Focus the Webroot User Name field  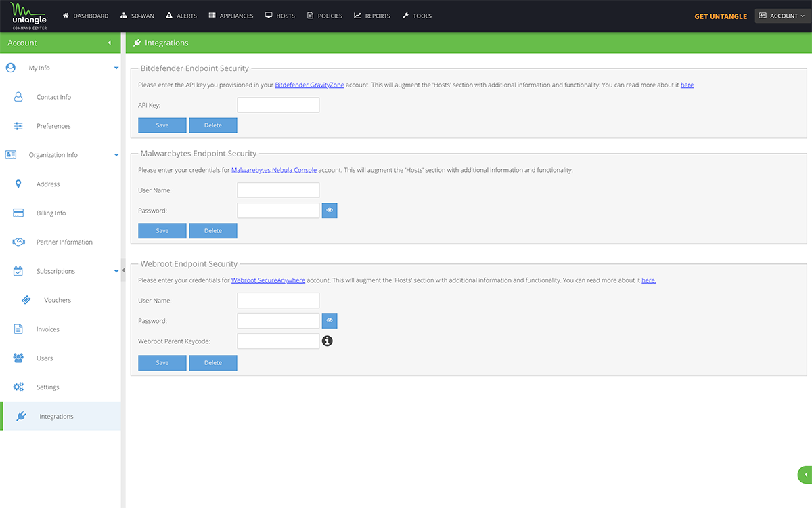pos(278,301)
